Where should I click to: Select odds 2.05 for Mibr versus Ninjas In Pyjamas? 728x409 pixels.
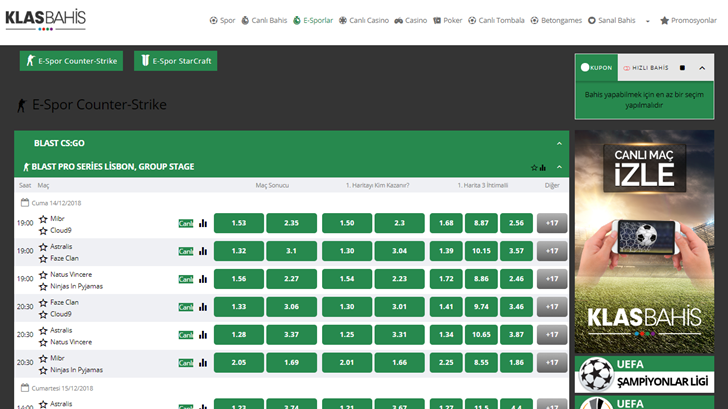pyautogui.click(x=239, y=362)
